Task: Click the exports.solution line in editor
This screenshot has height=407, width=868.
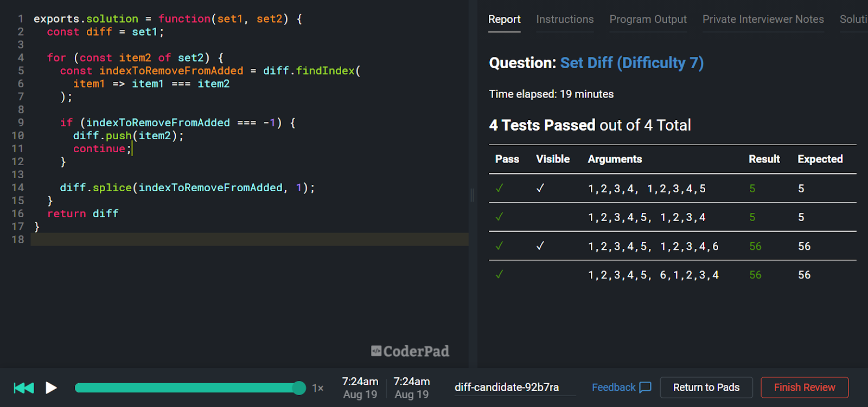Action: (168, 19)
